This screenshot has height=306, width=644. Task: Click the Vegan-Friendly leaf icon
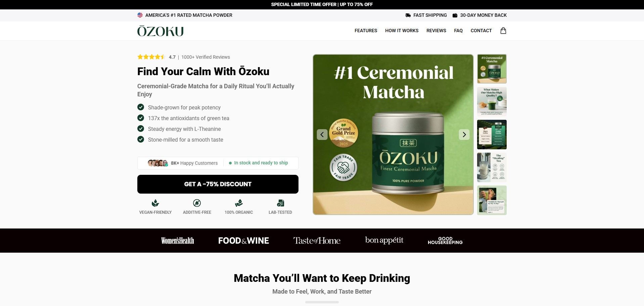point(155,203)
